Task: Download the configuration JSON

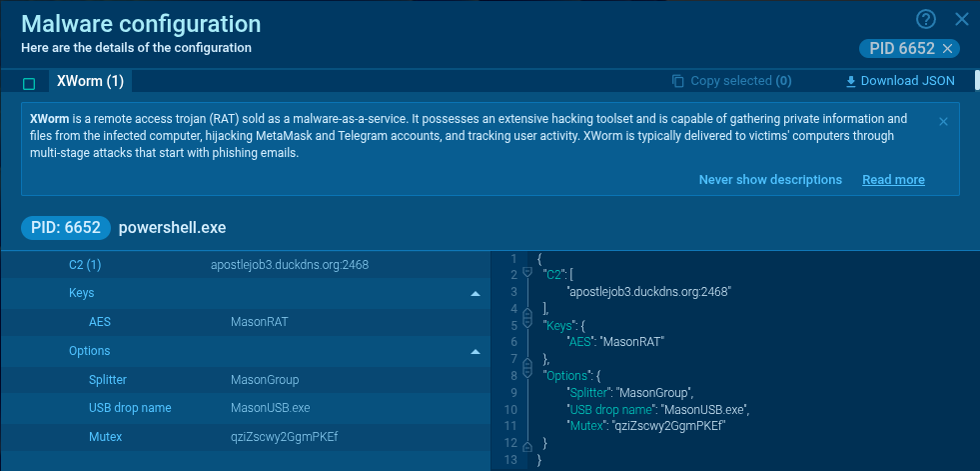Action: click(900, 81)
